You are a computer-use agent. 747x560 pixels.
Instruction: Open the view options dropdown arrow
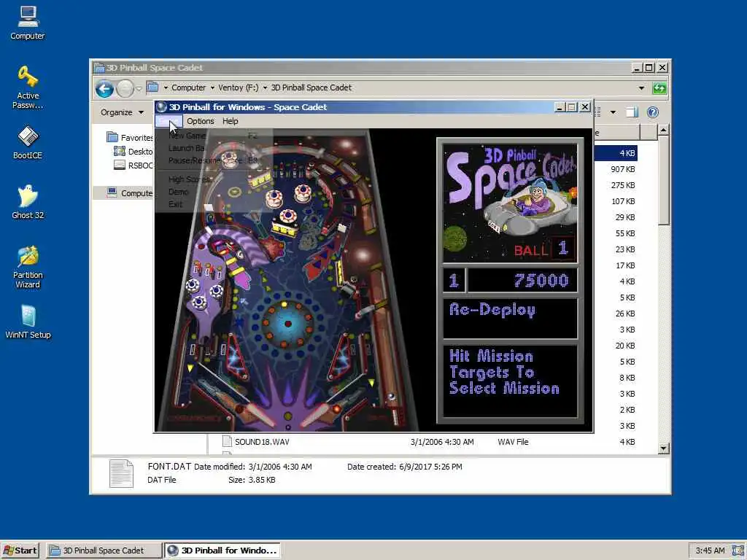[613, 112]
